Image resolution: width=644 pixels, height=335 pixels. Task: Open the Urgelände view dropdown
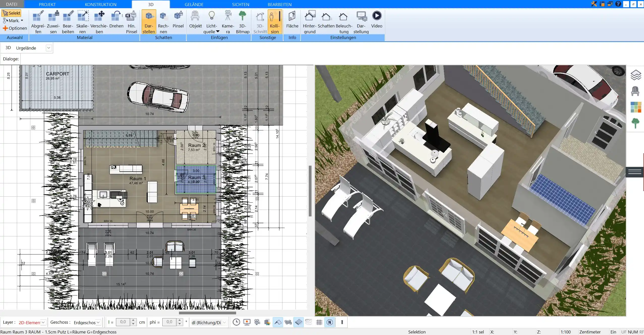click(x=49, y=48)
